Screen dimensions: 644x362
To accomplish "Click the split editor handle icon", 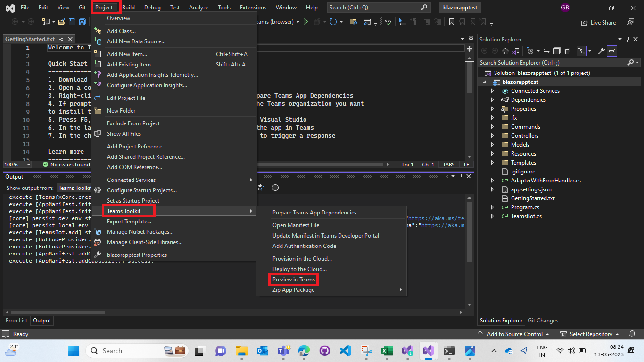I will click(469, 49).
